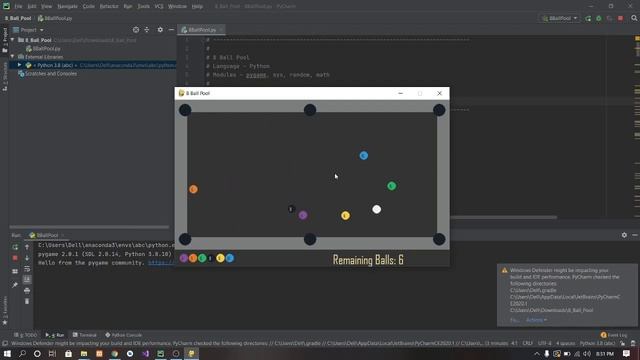
Task: Open the Windows notification center
Action: [x=626, y=353]
